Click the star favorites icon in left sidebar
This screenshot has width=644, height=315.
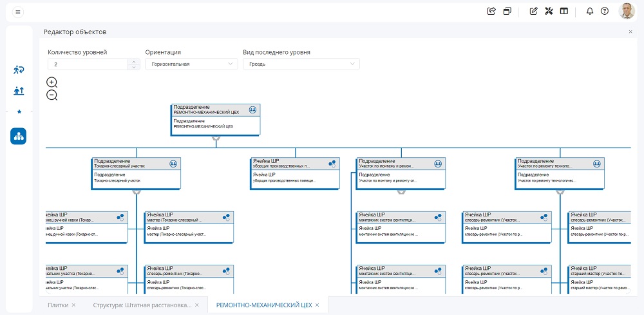click(x=19, y=111)
